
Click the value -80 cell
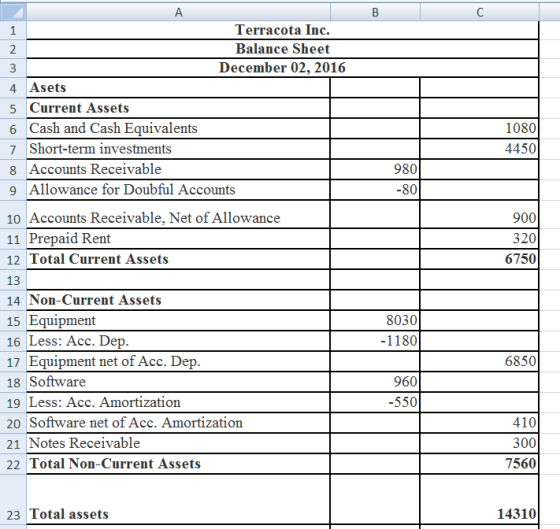(x=375, y=190)
